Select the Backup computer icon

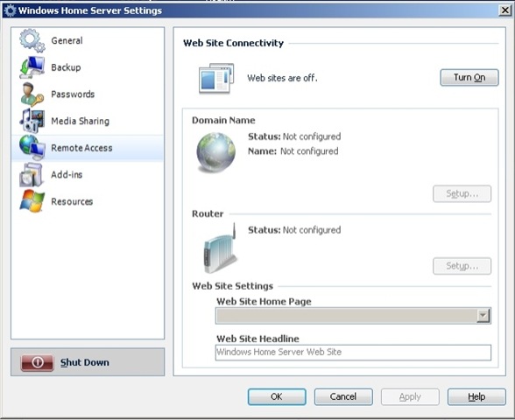click(32, 67)
